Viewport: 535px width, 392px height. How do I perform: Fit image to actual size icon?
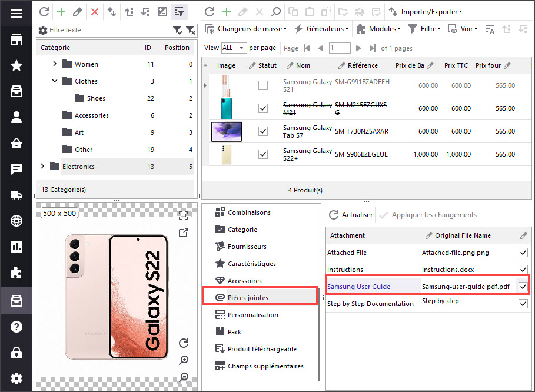pos(184,215)
